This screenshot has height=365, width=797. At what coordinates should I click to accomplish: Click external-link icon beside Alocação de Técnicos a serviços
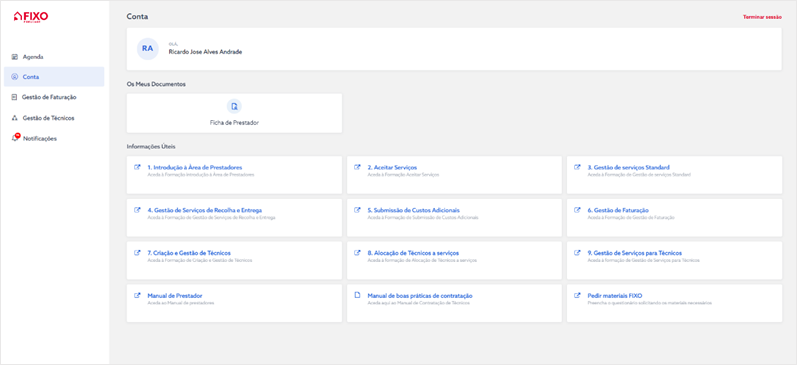(x=357, y=252)
